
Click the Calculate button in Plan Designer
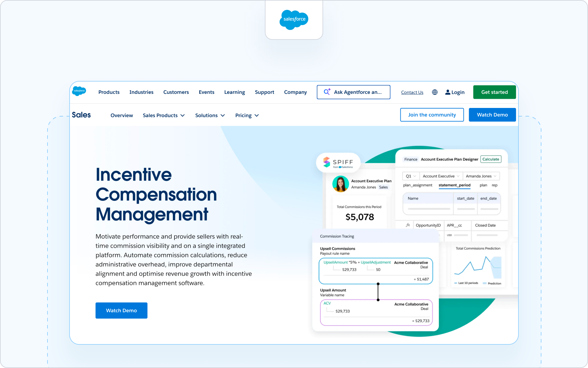(491, 159)
